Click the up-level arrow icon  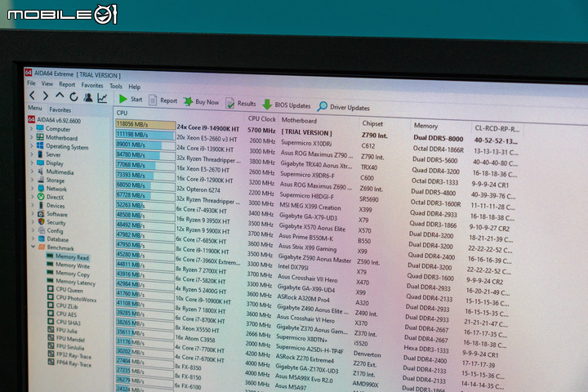click(60, 96)
